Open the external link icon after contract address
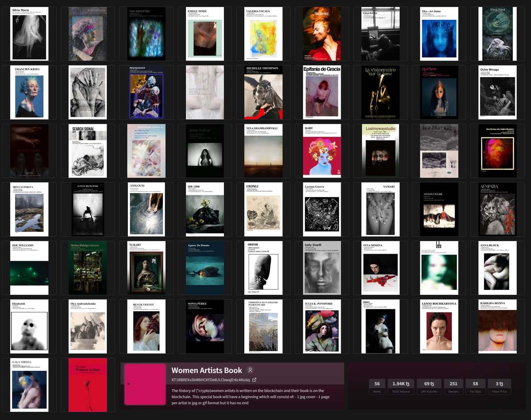 (254, 380)
